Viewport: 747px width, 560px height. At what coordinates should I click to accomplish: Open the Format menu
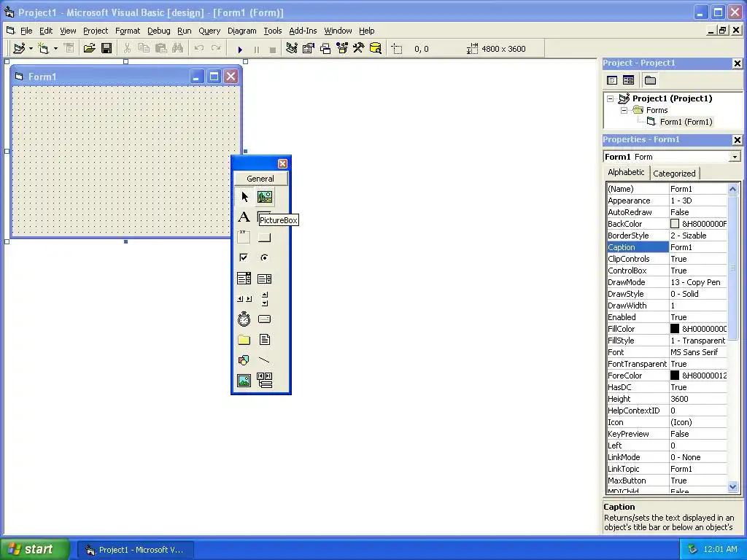(x=128, y=31)
